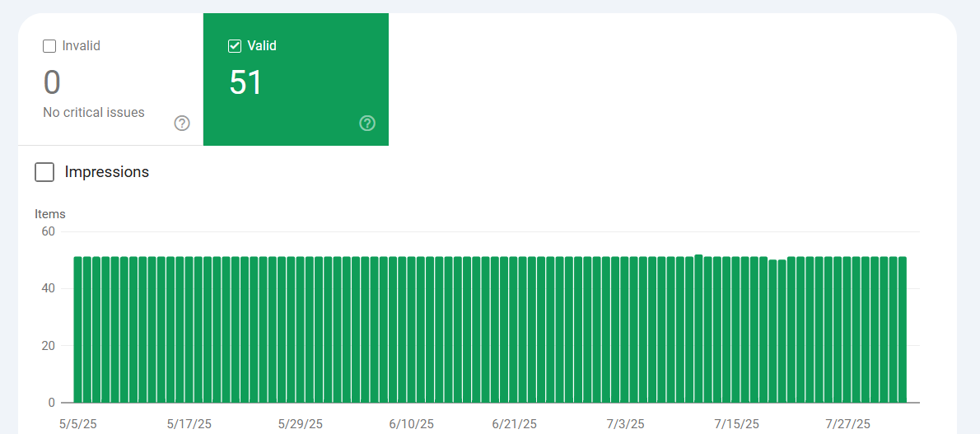Click the 6/10/25 date axis label

(x=411, y=424)
